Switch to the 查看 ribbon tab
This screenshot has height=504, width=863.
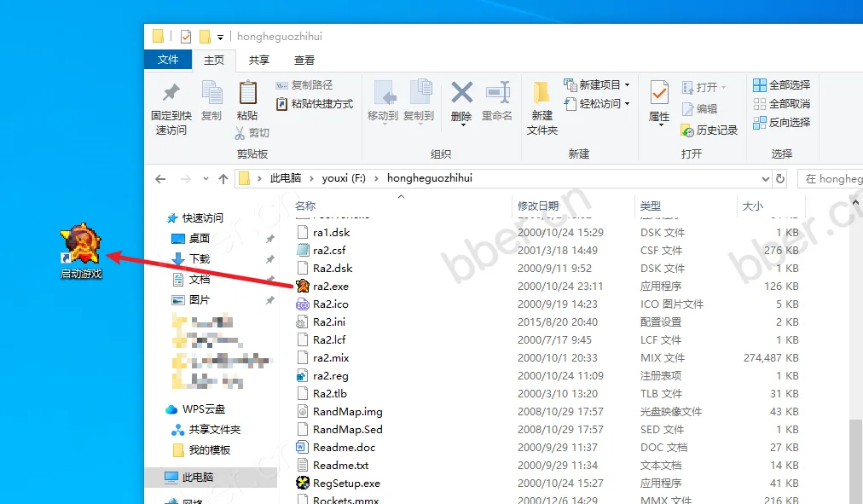pyautogui.click(x=304, y=60)
